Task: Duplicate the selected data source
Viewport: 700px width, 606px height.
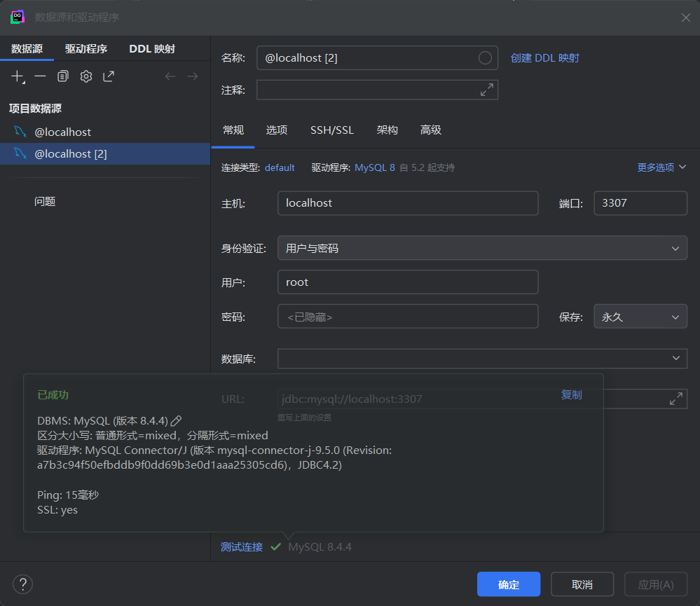Action: 63,76
